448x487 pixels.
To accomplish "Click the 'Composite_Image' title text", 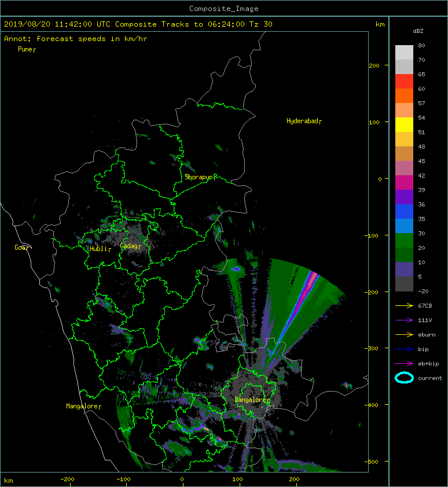I will (x=224, y=9).
